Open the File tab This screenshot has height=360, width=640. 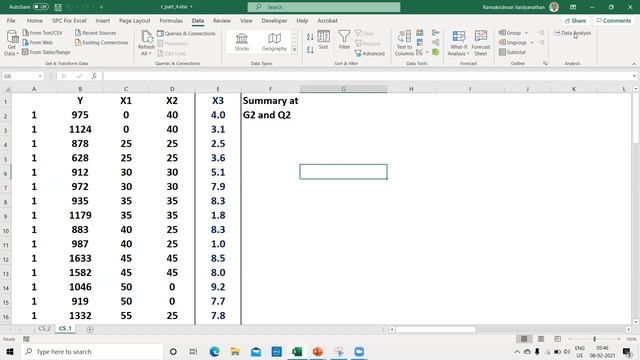(11, 20)
